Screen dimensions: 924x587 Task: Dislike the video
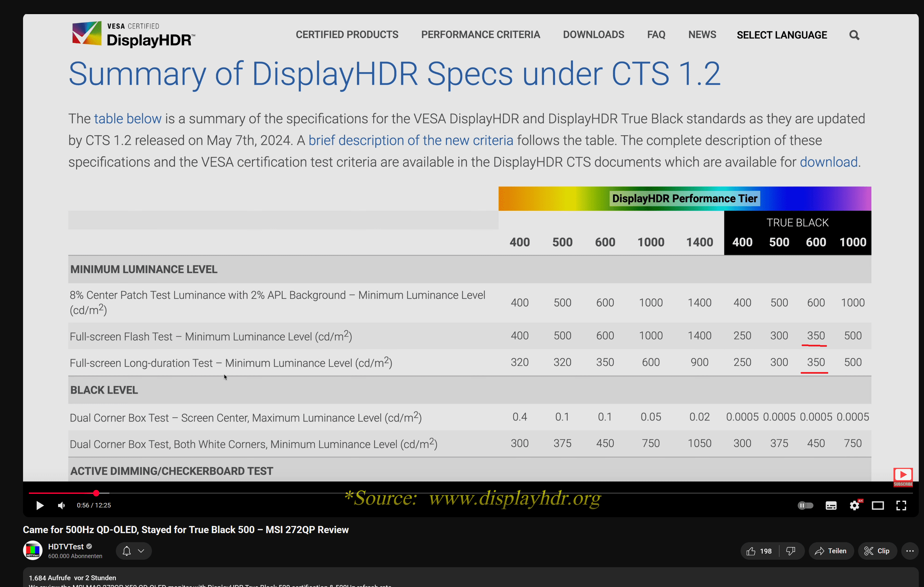tap(791, 551)
